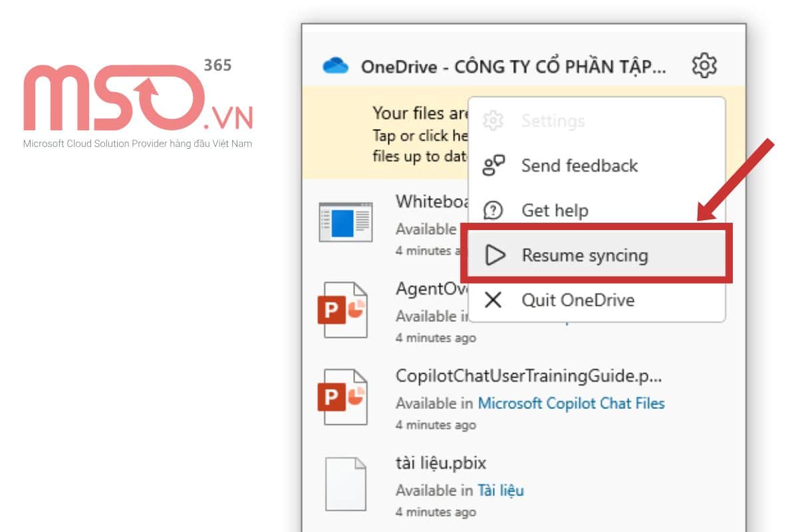The width and height of the screenshot is (798, 532).
Task: Open Get help menu item
Action: pos(597,211)
